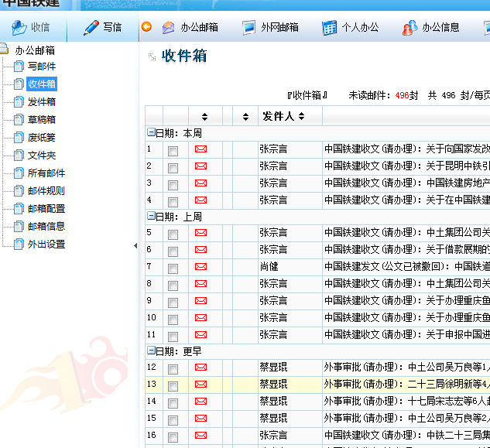Collapse the 日期: 更早 group
The height and width of the screenshot is (448, 490).
point(151,351)
